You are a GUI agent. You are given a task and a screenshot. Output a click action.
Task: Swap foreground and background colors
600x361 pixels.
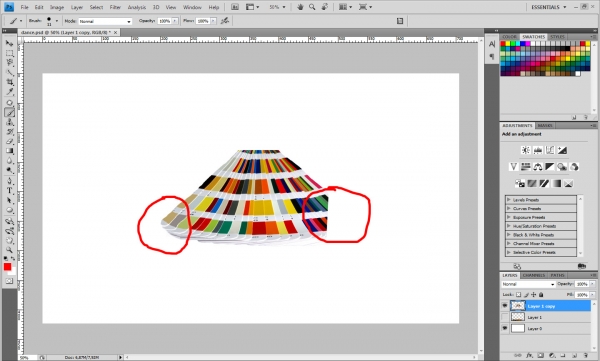click(x=13, y=259)
